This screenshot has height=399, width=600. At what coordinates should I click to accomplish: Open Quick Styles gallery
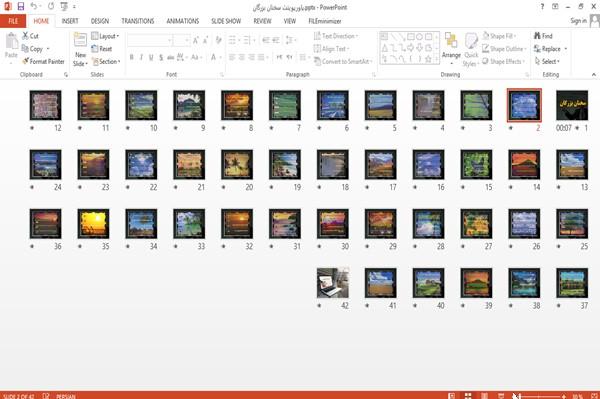click(471, 50)
